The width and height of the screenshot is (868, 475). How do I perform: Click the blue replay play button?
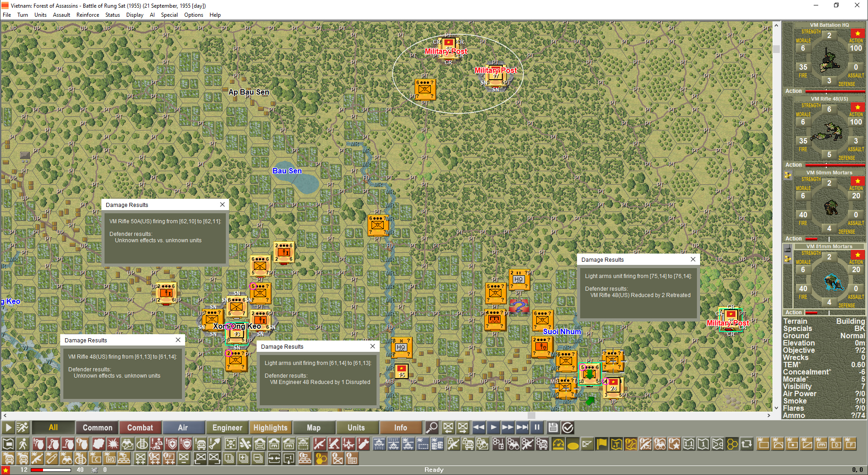(x=493, y=427)
